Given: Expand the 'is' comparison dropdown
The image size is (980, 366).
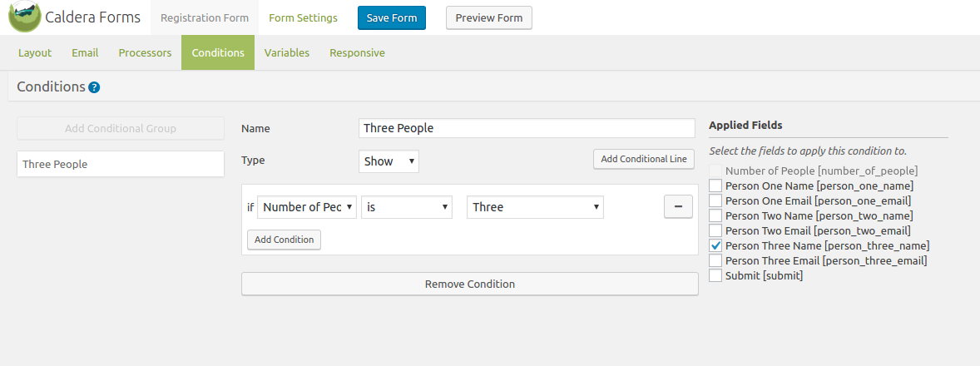Looking at the screenshot, I should pyautogui.click(x=407, y=207).
